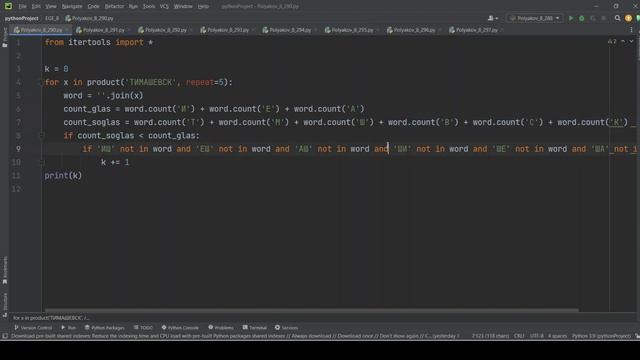This screenshot has width=640, height=360.
Task: Click the PyCharm logo icon
Action: click(x=8, y=6)
